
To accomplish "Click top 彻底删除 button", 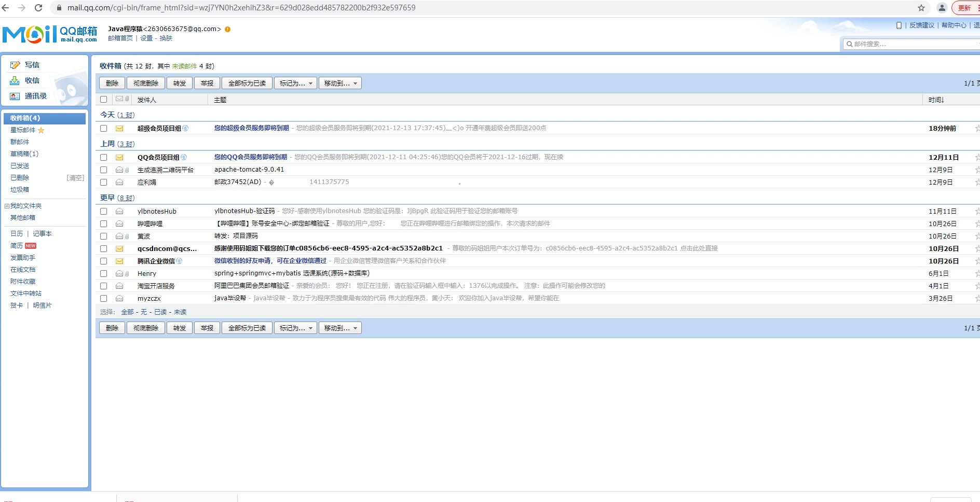I will point(146,83).
